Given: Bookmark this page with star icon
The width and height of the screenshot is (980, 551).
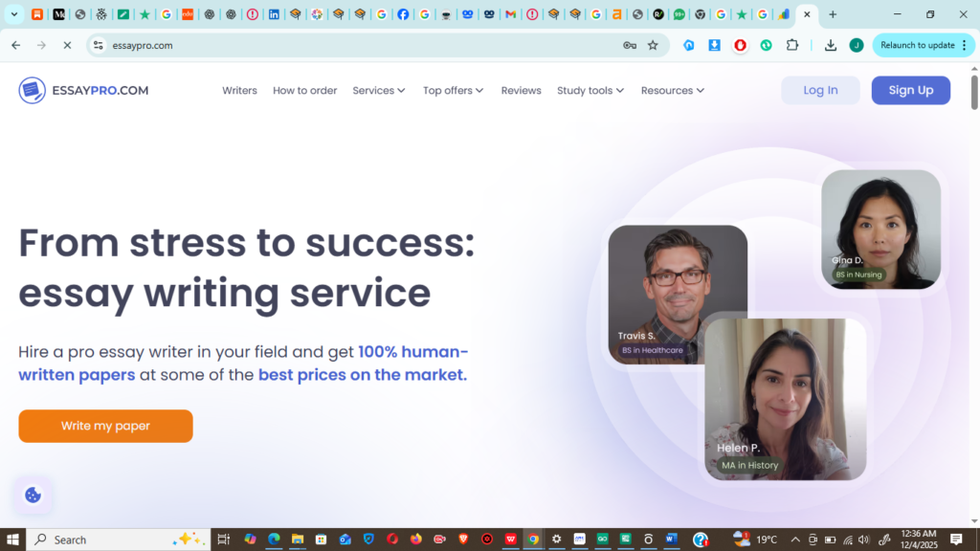Looking at the screenshot, I should coord(653,45).
